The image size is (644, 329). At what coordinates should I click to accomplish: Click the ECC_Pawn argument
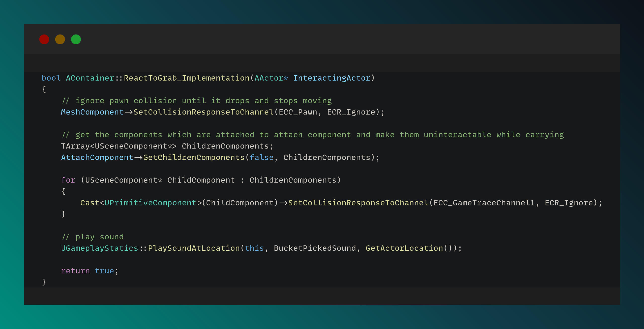(298, 112)
